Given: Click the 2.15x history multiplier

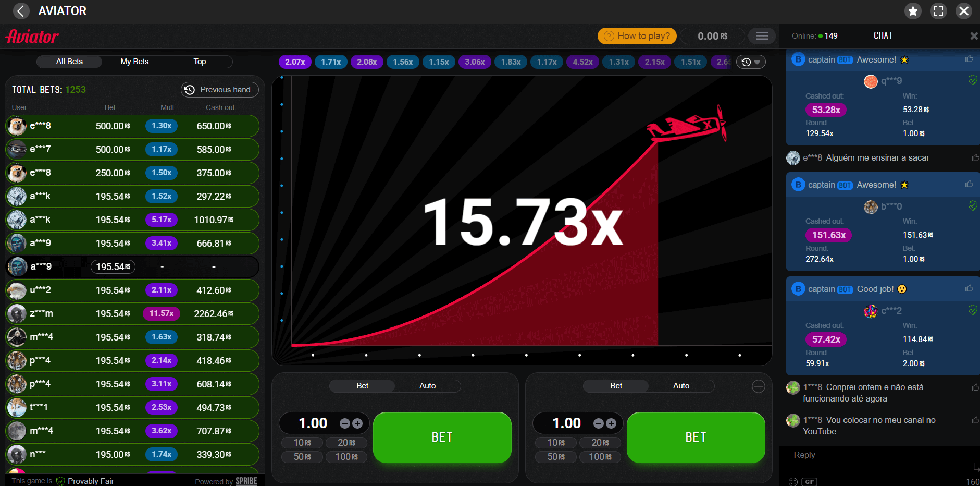Looking at the screenshot, I should pos(654,62).
